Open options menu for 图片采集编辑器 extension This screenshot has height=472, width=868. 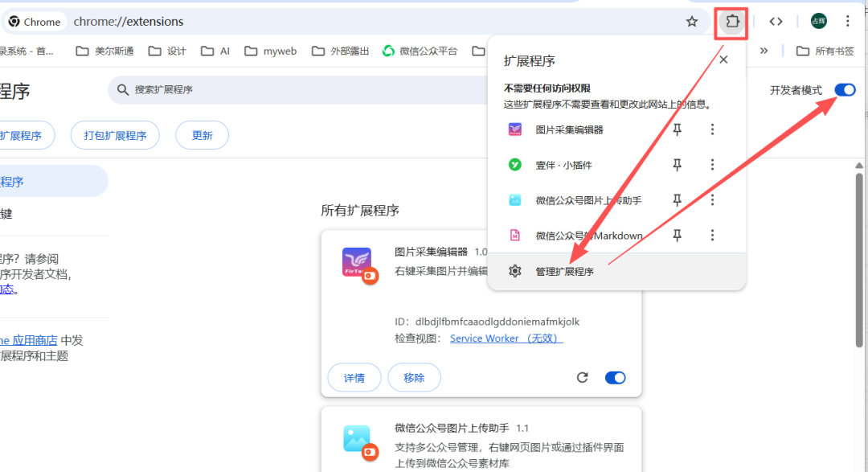[712, 129]
